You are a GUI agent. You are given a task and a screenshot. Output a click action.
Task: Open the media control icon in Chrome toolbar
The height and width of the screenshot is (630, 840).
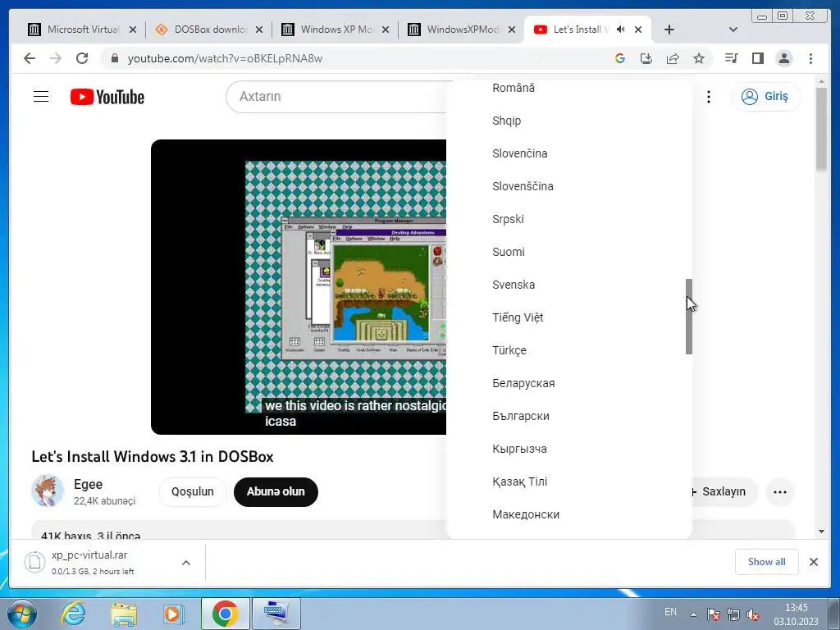(731, 58)
